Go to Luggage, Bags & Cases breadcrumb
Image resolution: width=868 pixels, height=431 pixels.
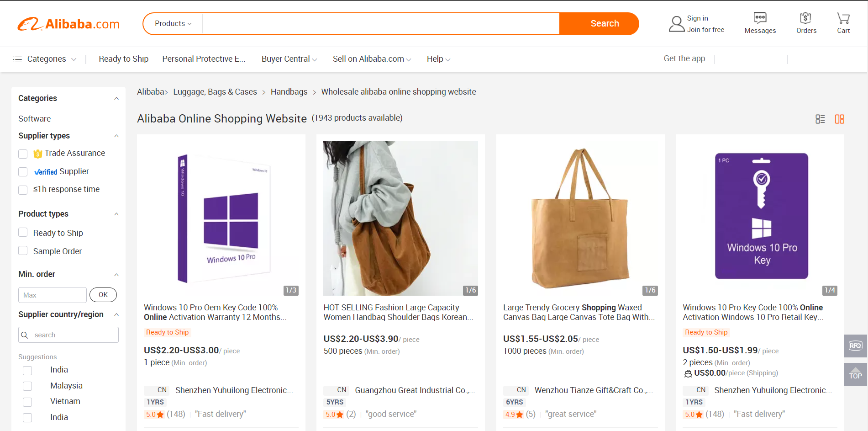coord(215,92)
